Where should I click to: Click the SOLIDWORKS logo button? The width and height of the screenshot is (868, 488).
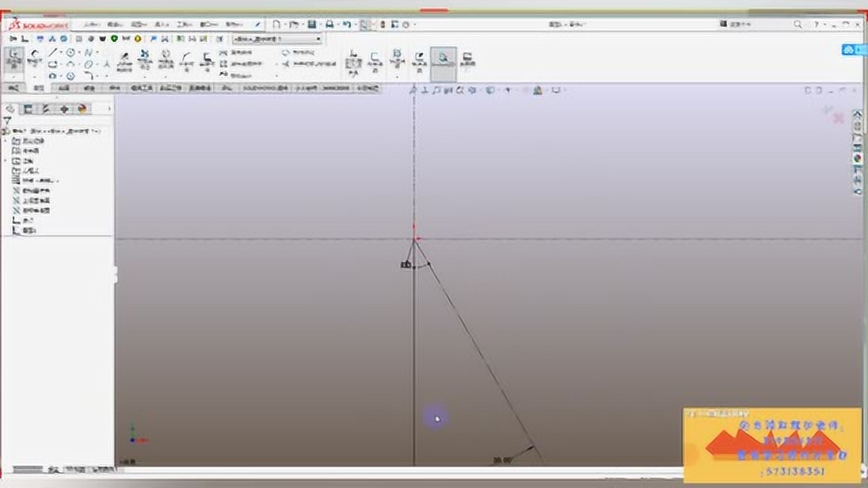point(39,25)
